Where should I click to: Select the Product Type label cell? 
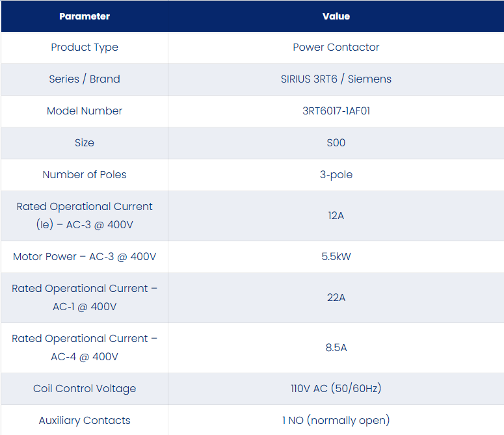coord(85,47)
